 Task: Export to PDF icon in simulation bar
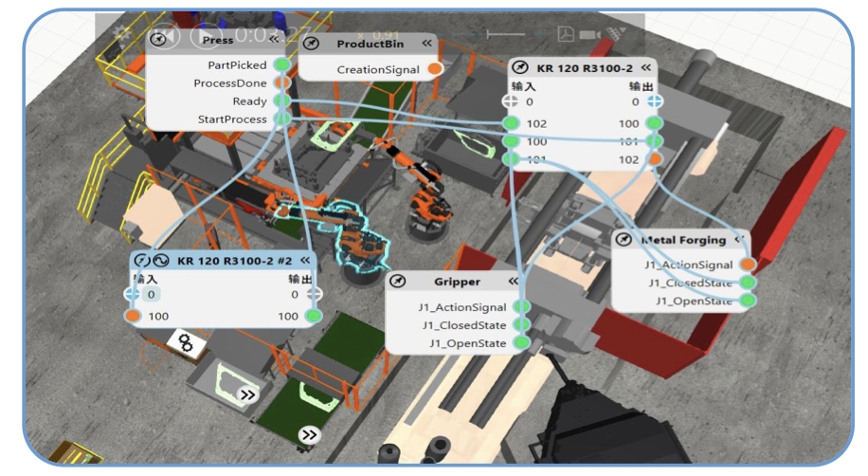coord(566,34)
